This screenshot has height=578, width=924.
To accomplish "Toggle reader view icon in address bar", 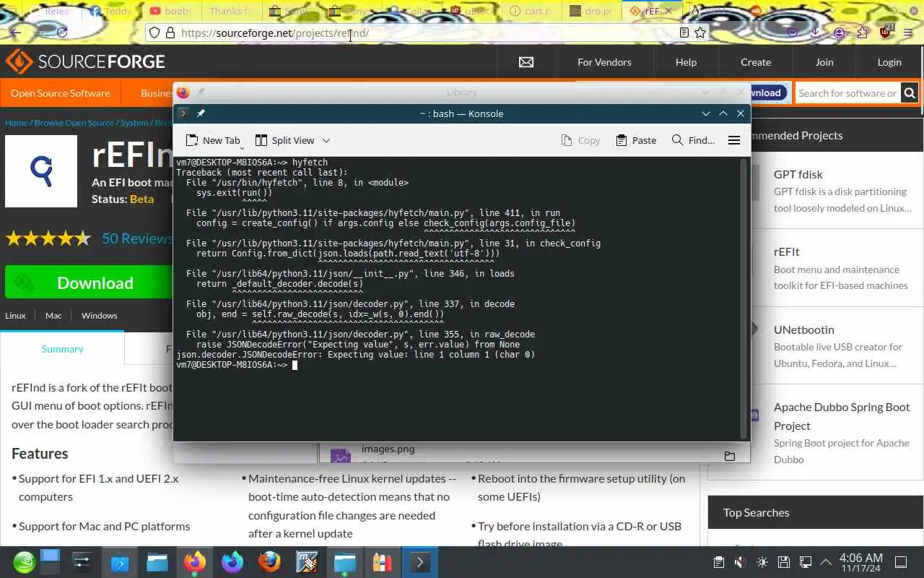I will [x=684, y=33].
